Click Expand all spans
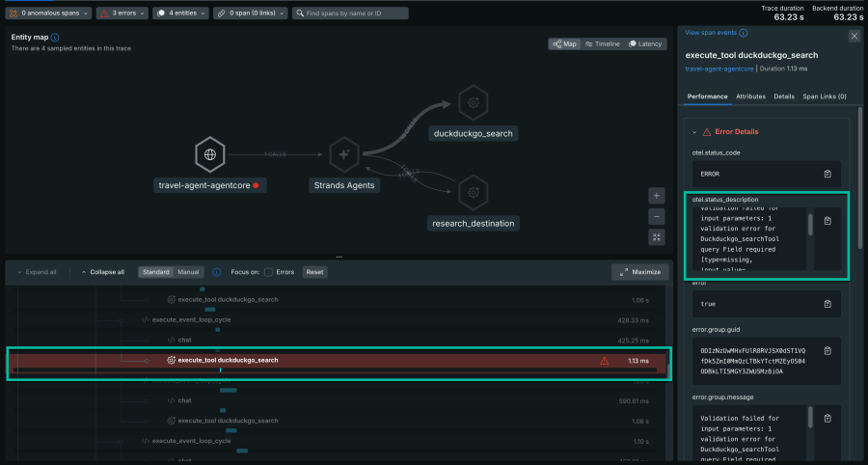868x465 pixels. (x=37, y=272)
